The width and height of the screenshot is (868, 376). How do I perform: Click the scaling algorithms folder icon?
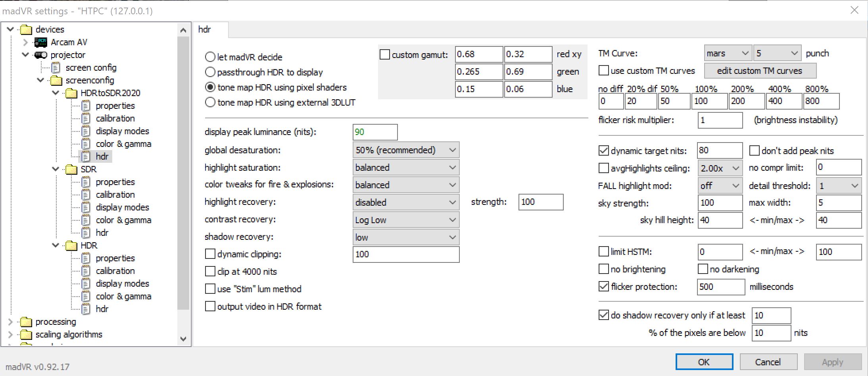[x=26, y=334]
